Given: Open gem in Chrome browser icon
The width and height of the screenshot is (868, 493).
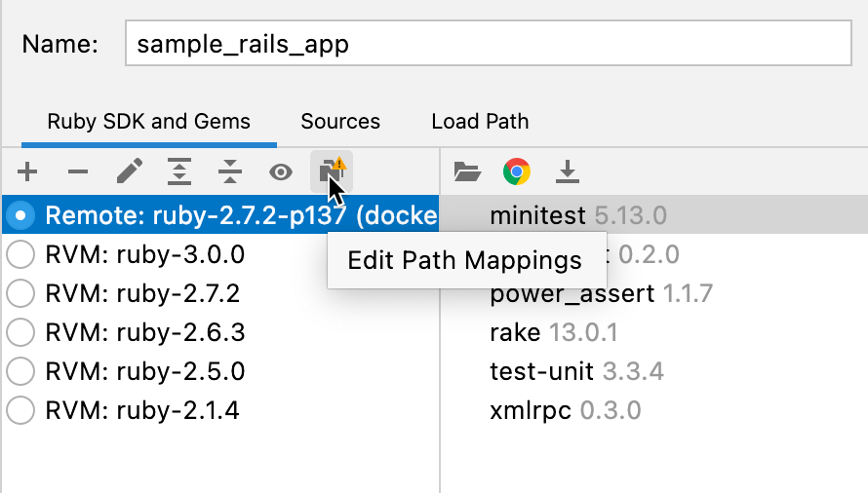Looking at the screenshot, I should click(517, 171).
